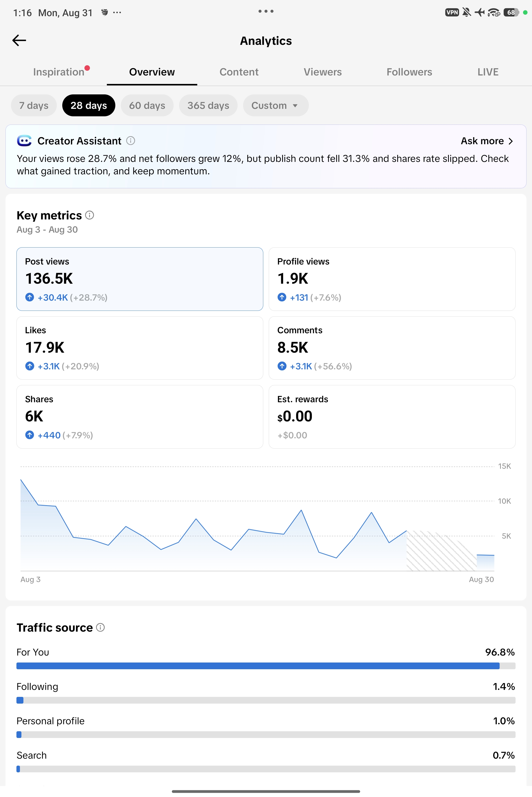Viewport: 532px width, 797px height.
Task: Tap the 'Aug 30' chart axis label
Action: (x=481, y=580)
